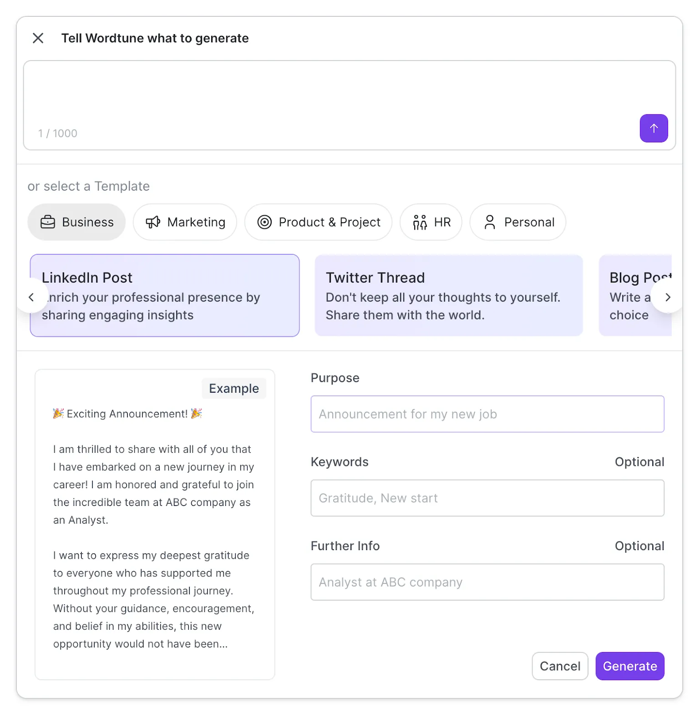The image size is (700, 728).
Task: Pick the Twitter Thread template card
Action: (449, 295)
